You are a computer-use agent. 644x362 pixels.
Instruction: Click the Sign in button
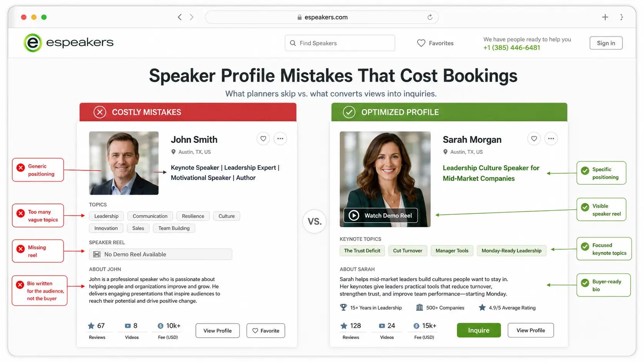click(606, 43)
